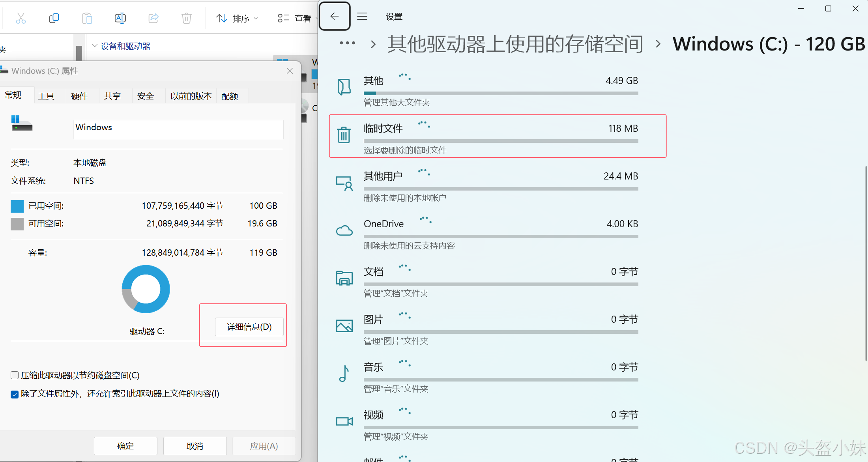This screenshot has width=868, height=462.
Task: Switch to the 安全 tab
Action: [145, 96]
